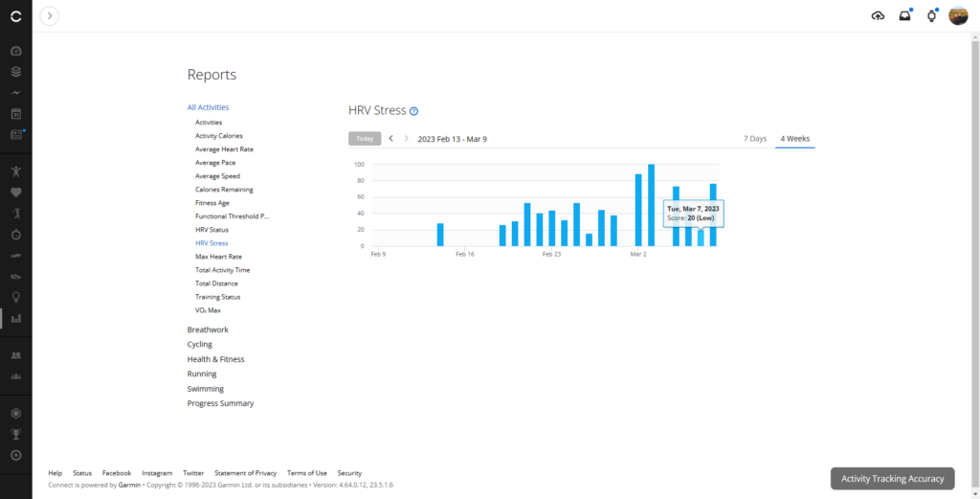Open the Fitness Age report
The height and width of the screenshot is (499, 980).
[212, 203]
